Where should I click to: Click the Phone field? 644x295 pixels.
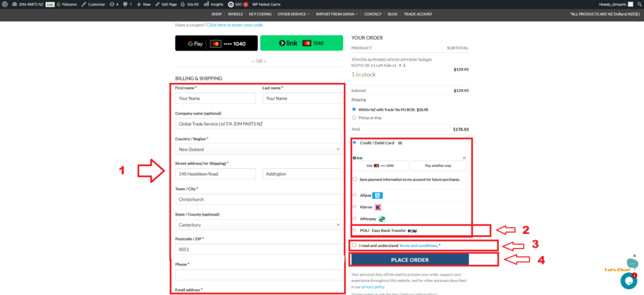pos(259,275)
